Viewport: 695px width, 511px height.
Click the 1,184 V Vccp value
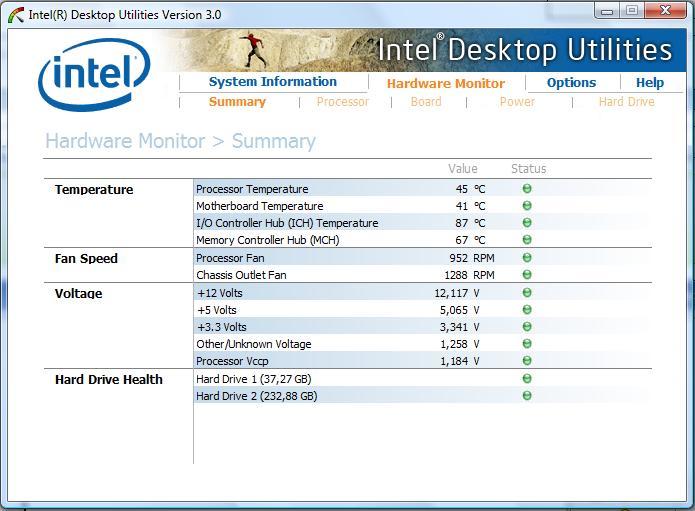coord(460,361)
